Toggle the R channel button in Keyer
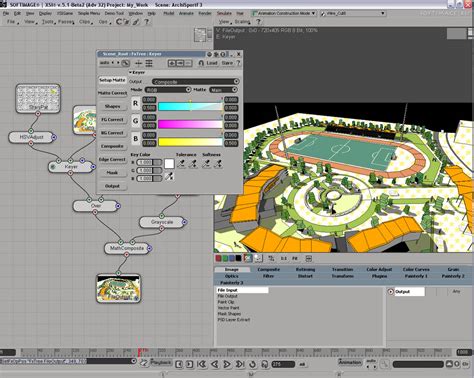Screen dimensions: 474x378 tap(135, 103)
